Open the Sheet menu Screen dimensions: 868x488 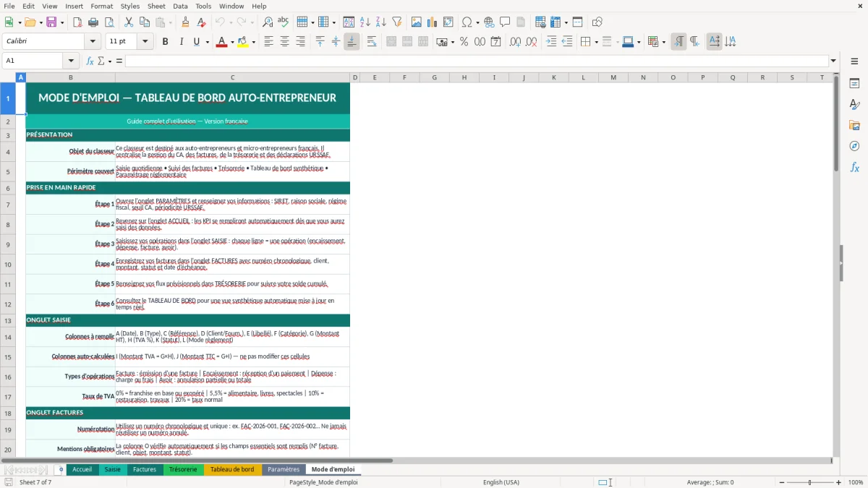tap(156, 6)
